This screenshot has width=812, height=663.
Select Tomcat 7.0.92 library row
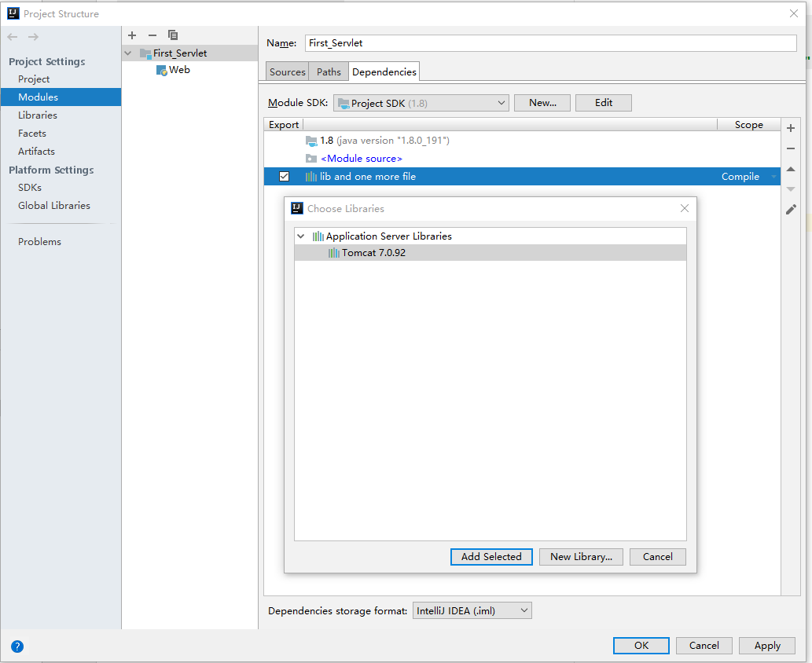pos(491,253)
